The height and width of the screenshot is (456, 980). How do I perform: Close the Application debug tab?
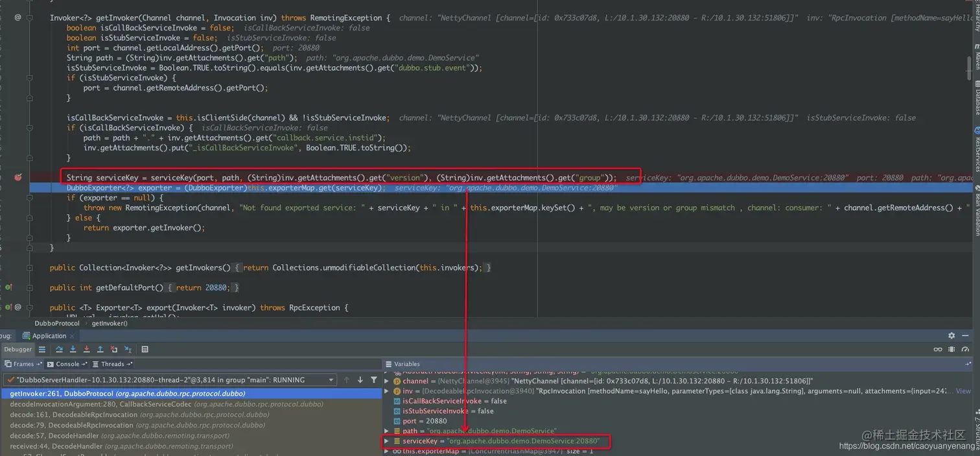[x=73, y=336]
